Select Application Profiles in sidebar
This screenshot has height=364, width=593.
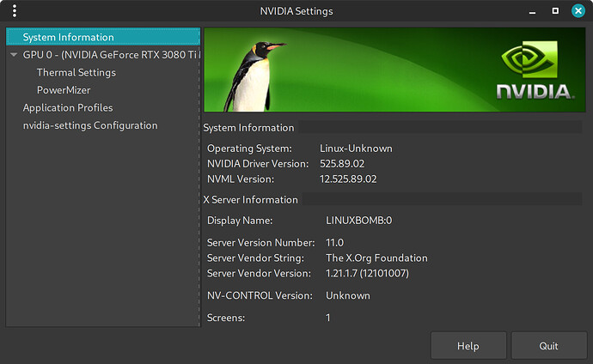pos(68,108)
